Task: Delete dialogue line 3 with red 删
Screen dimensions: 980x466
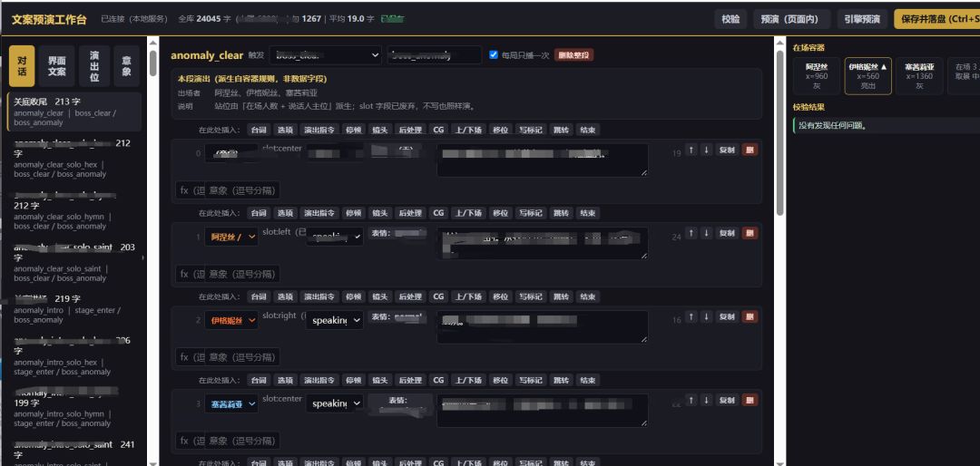Action: [x=750, y=400]
